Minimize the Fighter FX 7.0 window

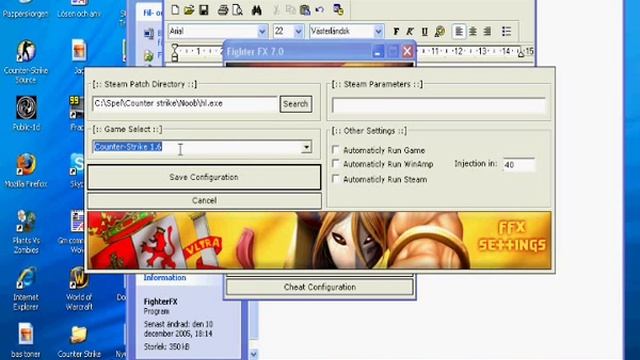(x=378, y=51)
